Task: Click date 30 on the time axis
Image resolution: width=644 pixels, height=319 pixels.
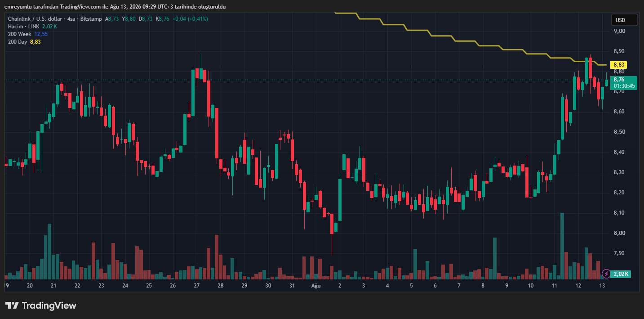Action: pos(268,286)
